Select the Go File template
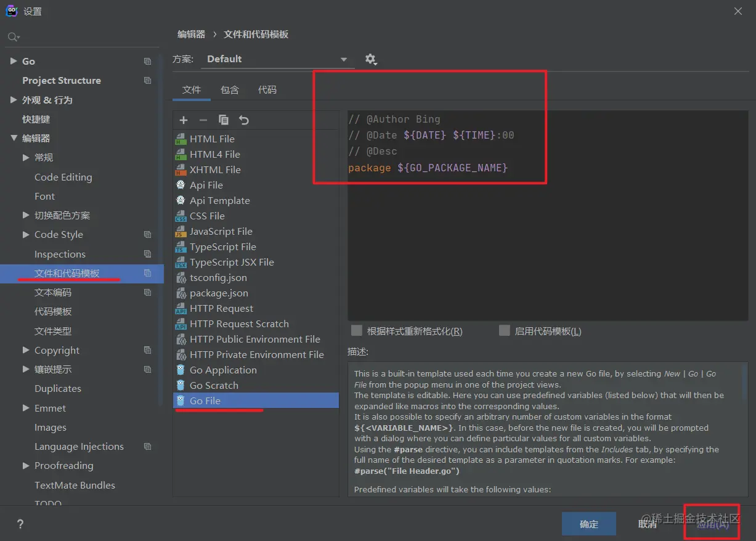Image resolution: width=756 pixels, height=541 pixels. tap(256, 401)
